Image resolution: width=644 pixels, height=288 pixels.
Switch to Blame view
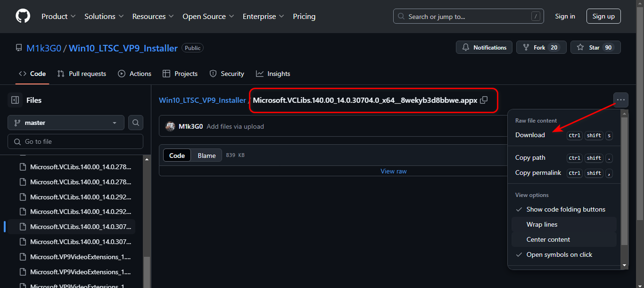[207, 156]
